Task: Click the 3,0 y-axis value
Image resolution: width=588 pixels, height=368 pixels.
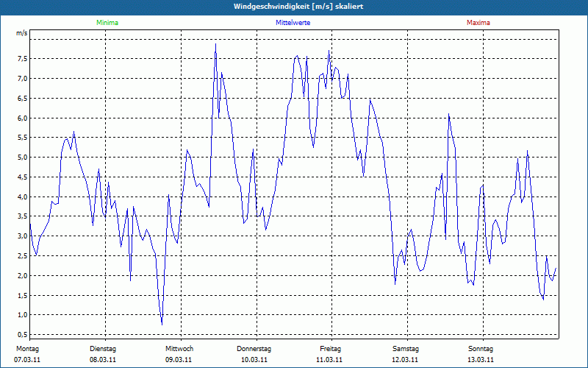Action: [22, 236]
